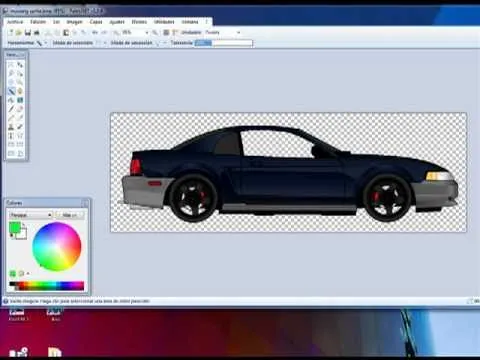Open the Ajustes menu
Screen dimensions: 480x360
click(x=117, y=22)
